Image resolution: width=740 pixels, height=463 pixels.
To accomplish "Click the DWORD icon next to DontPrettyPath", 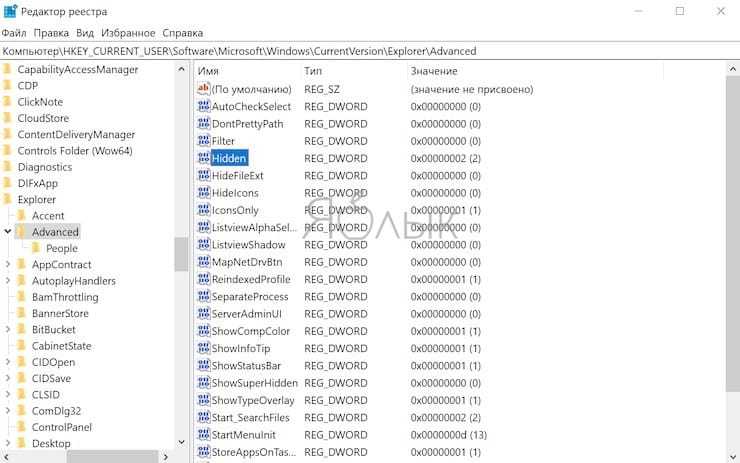I will [203, 124].
